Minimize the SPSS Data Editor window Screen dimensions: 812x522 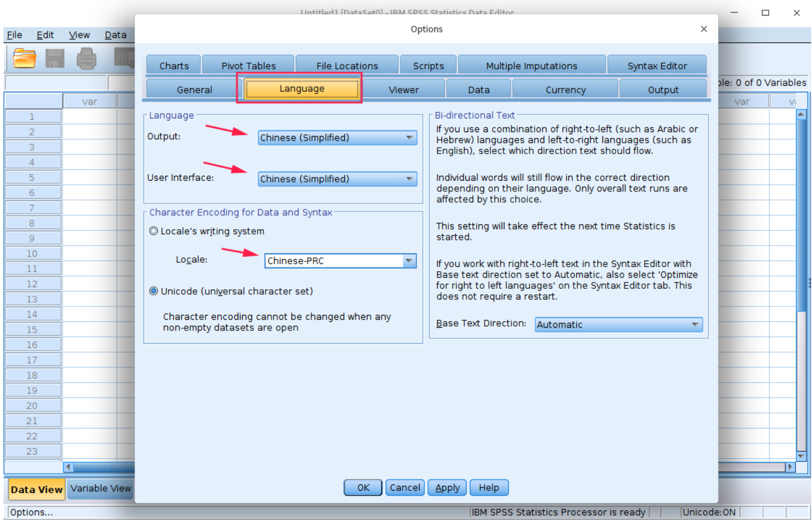point(734,13)
